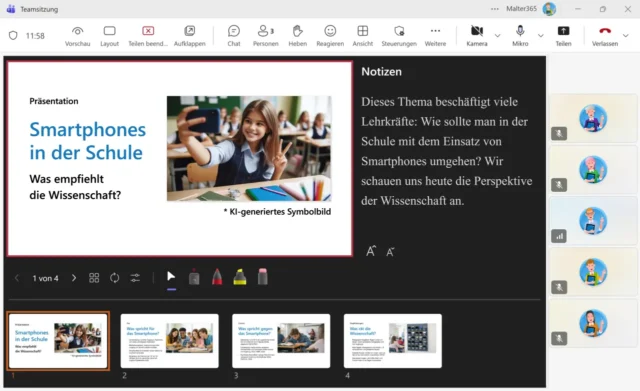Click the speaking indicator on third participant
Viewport: 640px width, 391px height.
559,236
